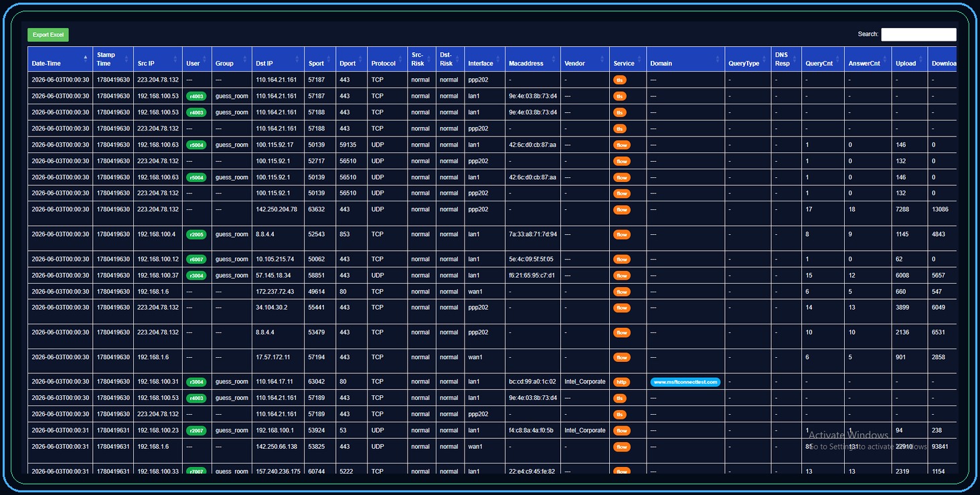Click the r2005 user badge
This screenshot has width=980, height=495.
coord(197,235)
